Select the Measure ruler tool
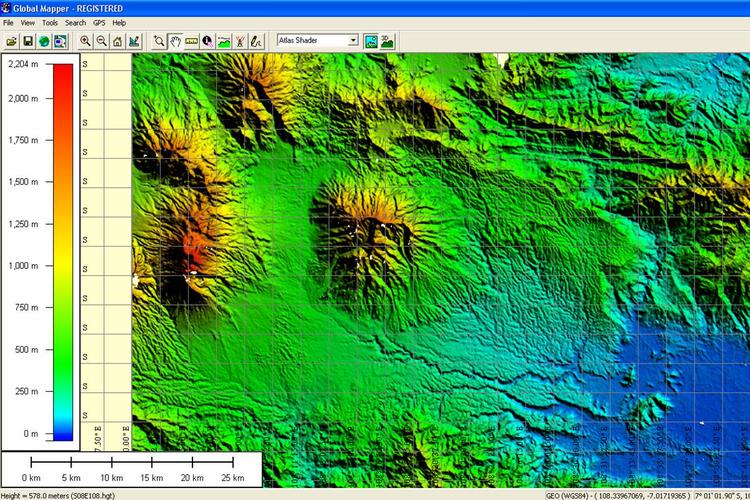This screenshot has height=500, width=750. click(x=191, y=41)
